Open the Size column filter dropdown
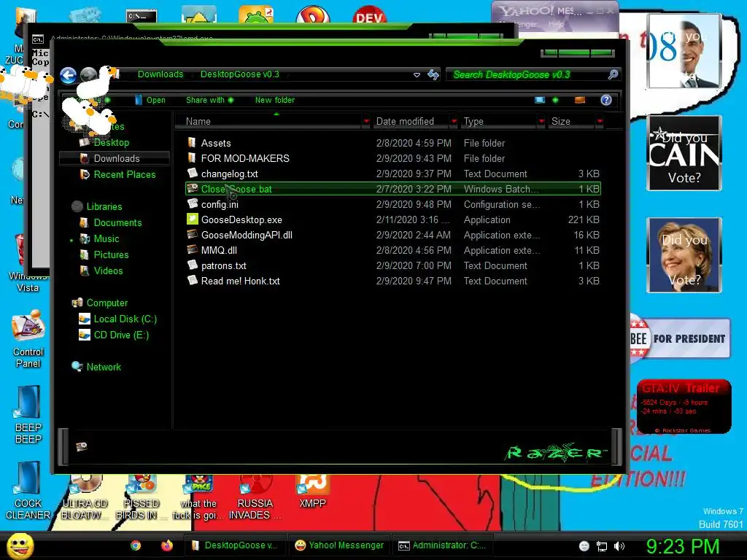Viewport: 747px width, 560px height. [600, 122]
